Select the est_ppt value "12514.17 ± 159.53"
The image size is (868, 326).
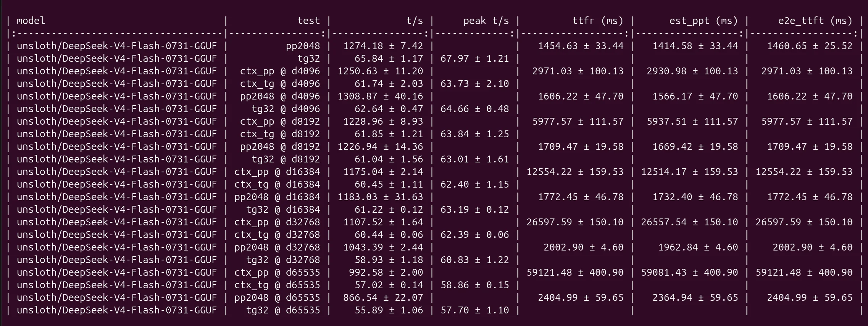pos(689,172)
